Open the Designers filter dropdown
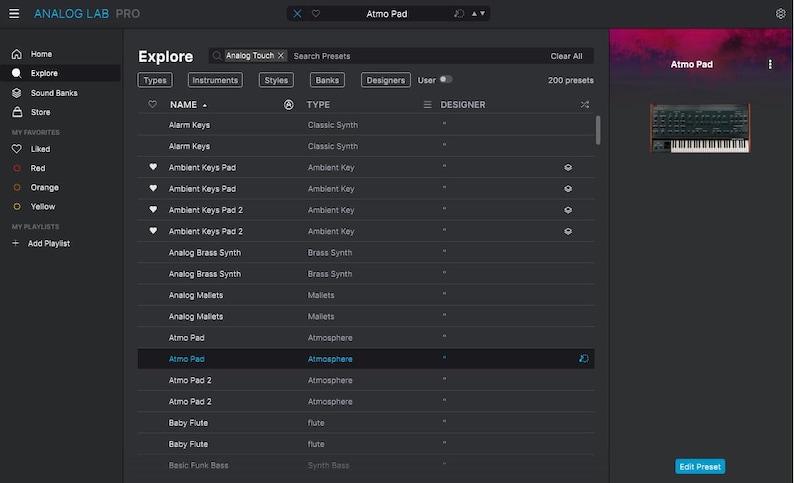The width and height of the screenshot is (794, 483). point(386,80)
